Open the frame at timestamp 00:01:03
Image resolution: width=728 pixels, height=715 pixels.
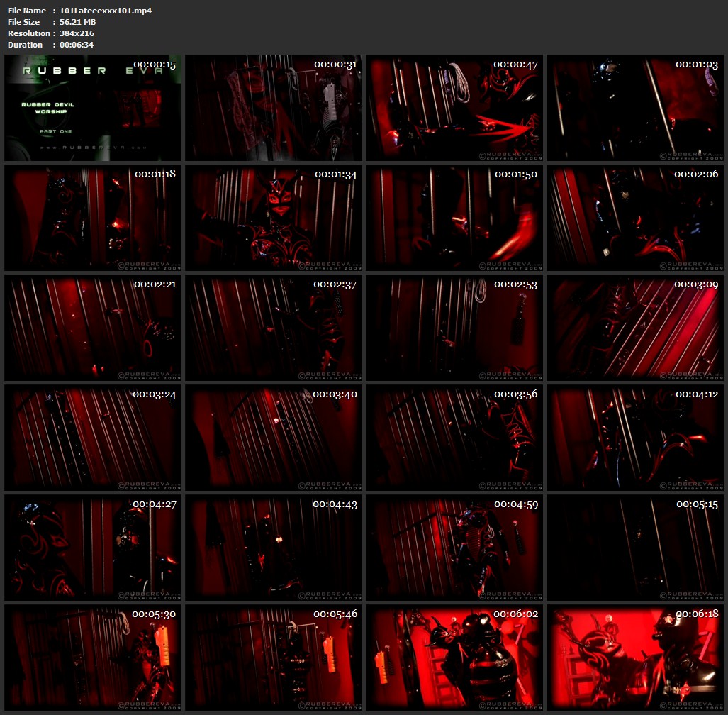(x=634, y=108)
